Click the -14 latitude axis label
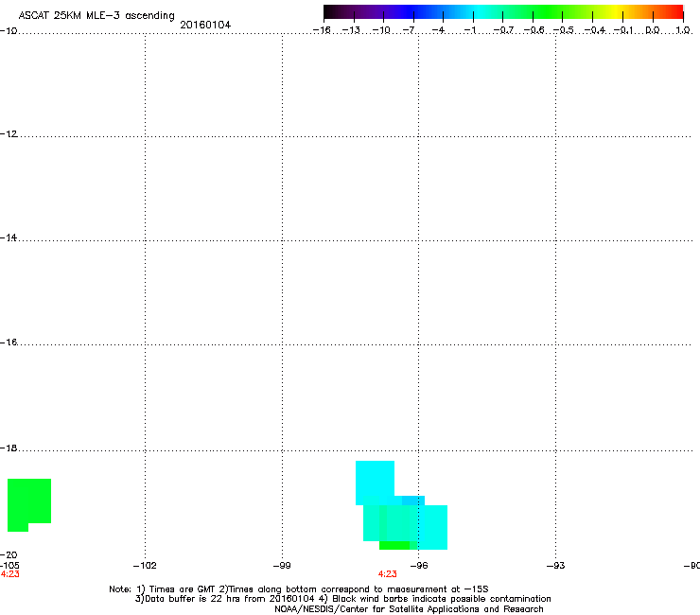 coord(9,237)
